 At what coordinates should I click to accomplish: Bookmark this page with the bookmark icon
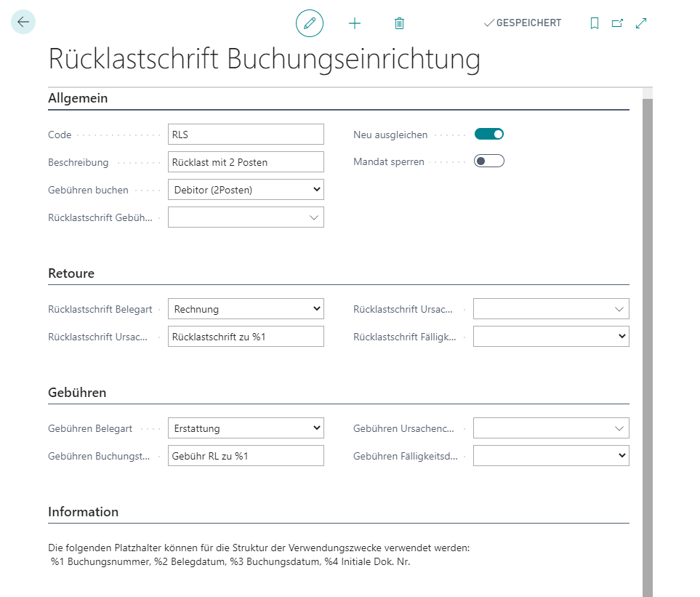pos(595,23)
